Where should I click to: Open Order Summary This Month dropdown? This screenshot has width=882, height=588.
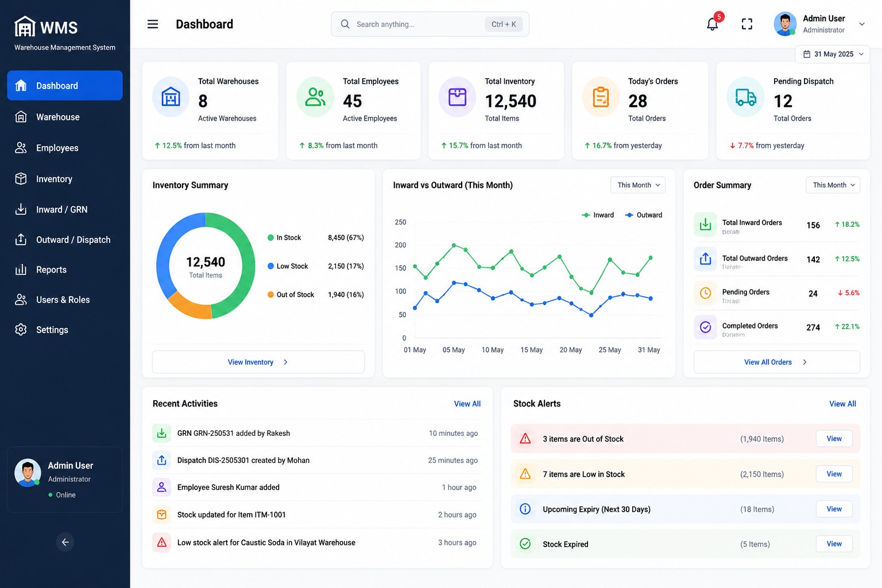(833, 185)
